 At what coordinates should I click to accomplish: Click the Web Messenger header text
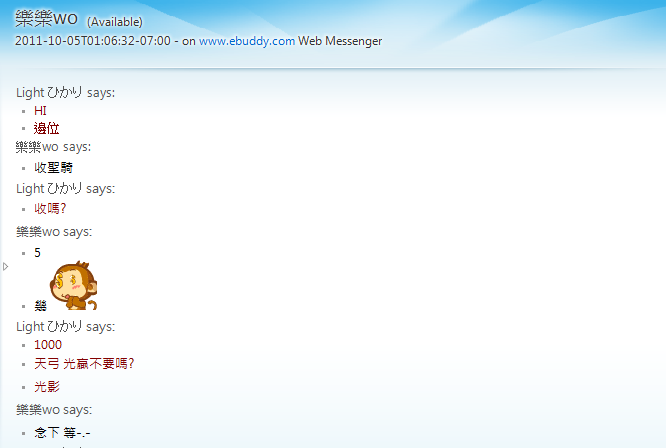tap(340, 41)
